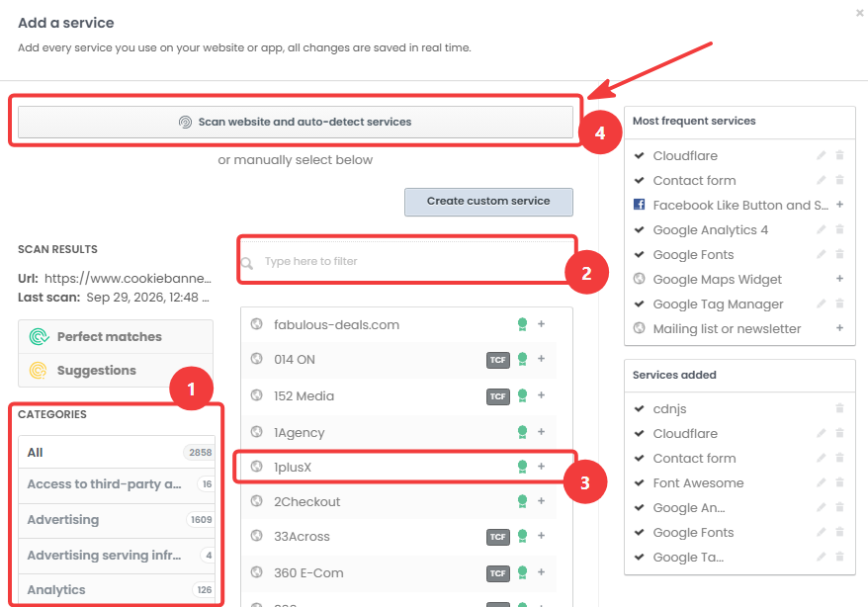
Task: Add 1Agency with its plus icon
Action: 542,432
